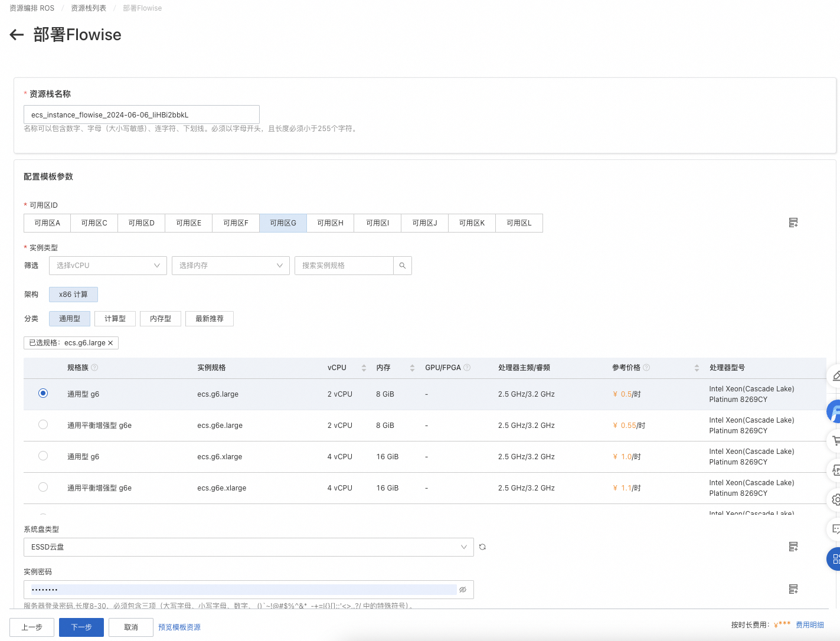Click the 上一步 button

tap(32, 627)
